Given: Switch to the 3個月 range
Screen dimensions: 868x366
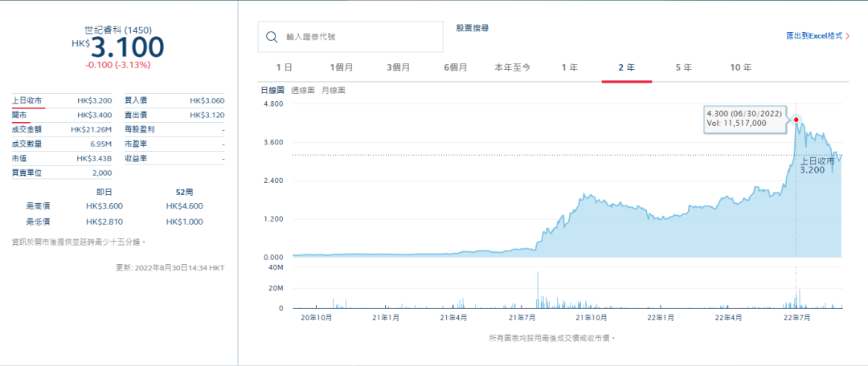Looking at the screenshot, I should click(398, 67).
